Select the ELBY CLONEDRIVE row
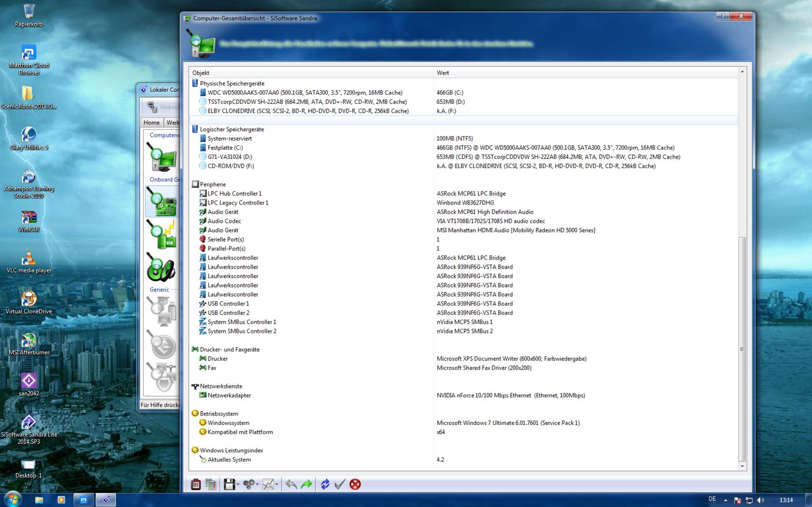Image resolution: width=812 pixels, height=507 pixels. click(463, 111)
